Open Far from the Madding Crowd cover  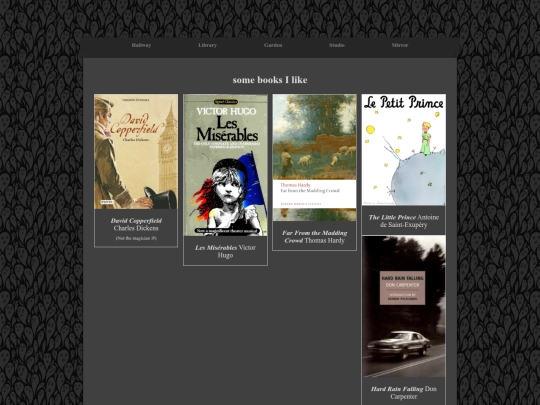pos(314,158)
